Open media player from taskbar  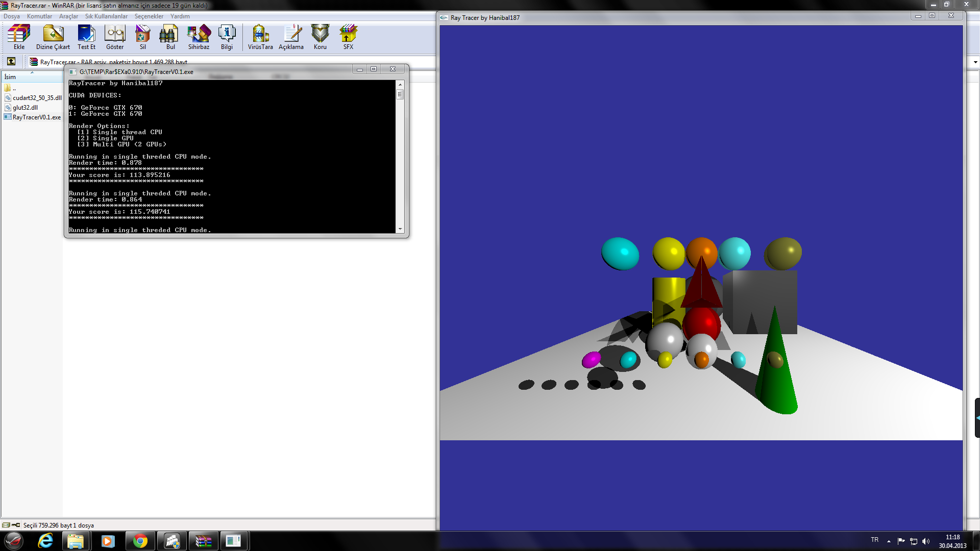(108, 541)
